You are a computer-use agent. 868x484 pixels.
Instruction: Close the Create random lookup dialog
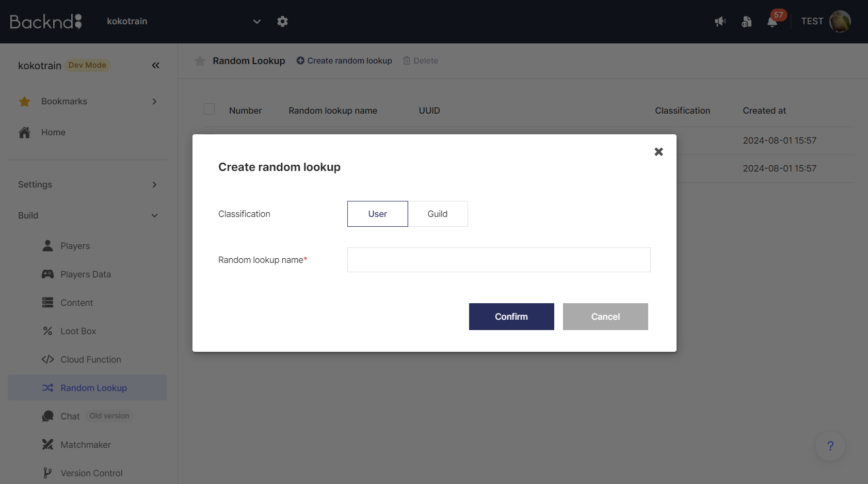pyautogui.click(x=658, y=151)
